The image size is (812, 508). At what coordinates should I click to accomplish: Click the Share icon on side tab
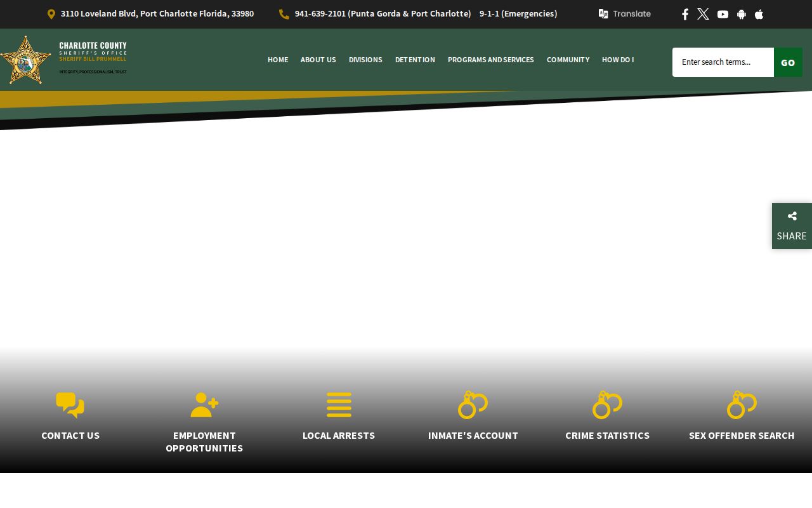tap(792, 216)
